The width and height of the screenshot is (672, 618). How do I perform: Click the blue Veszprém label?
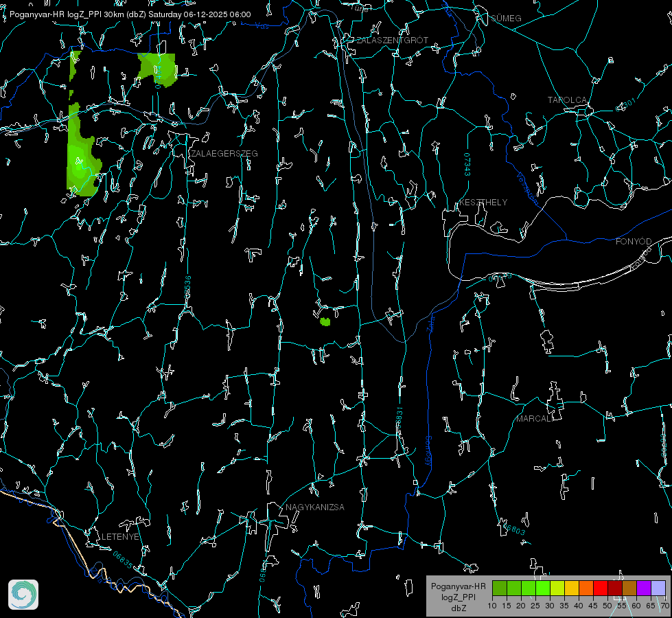tap(528, 189)
